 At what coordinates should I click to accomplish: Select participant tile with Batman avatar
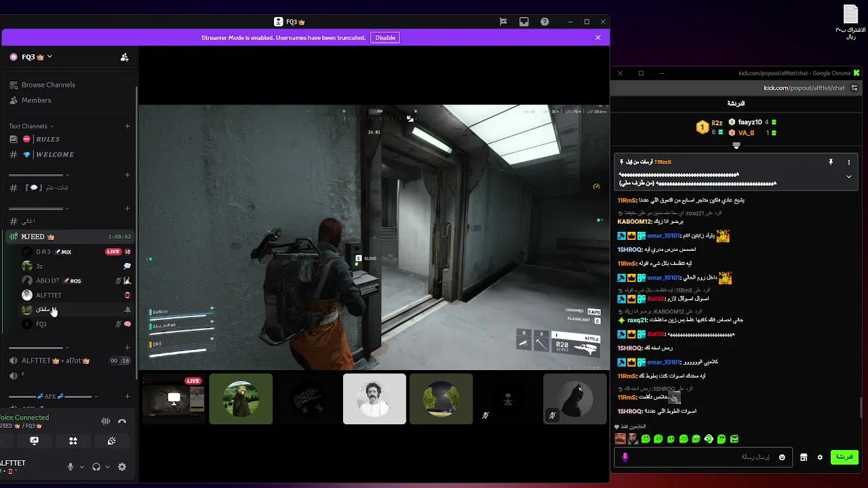(x=574, y=399)
